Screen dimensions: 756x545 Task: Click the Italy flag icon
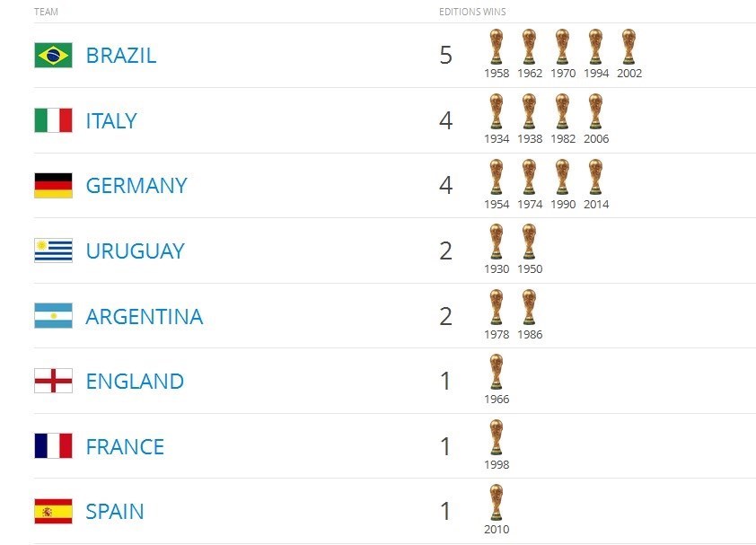point(53,120)
